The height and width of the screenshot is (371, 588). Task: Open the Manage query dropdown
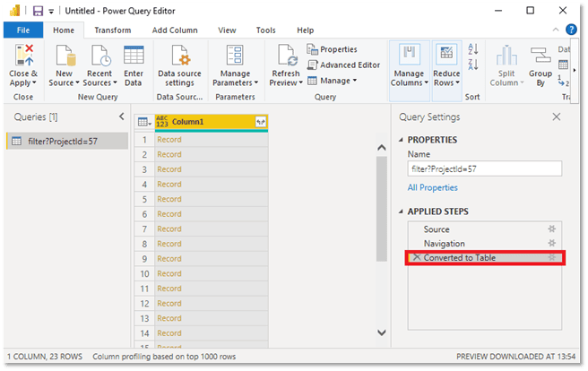332,81
